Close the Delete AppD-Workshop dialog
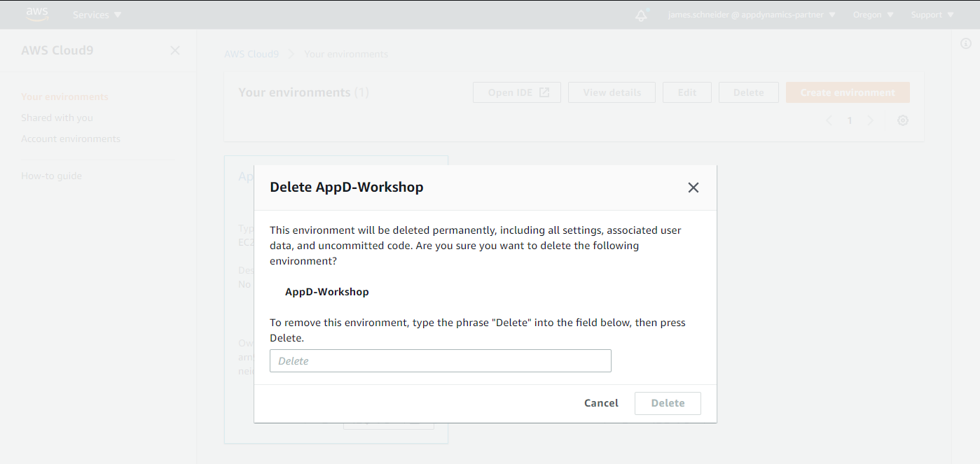The width and height of the screenshot is (980, 464). [693, 188]
